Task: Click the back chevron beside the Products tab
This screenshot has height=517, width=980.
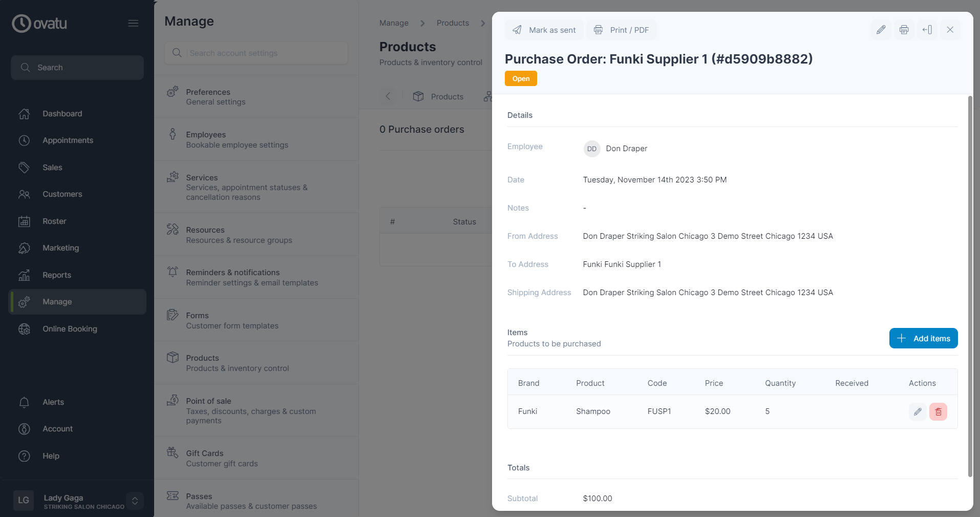Action: (389, 96)
